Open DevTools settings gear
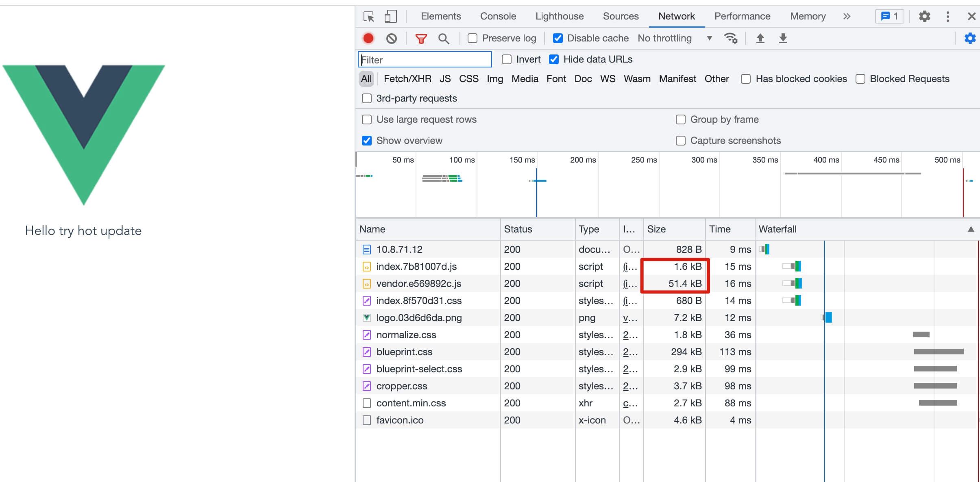 click(x=924, y=17)
